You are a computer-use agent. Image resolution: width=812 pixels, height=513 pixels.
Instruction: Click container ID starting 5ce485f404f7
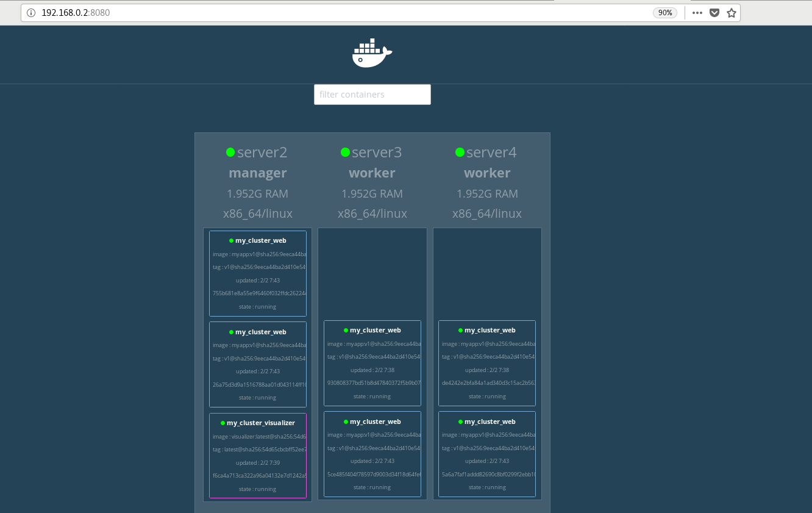374,474
